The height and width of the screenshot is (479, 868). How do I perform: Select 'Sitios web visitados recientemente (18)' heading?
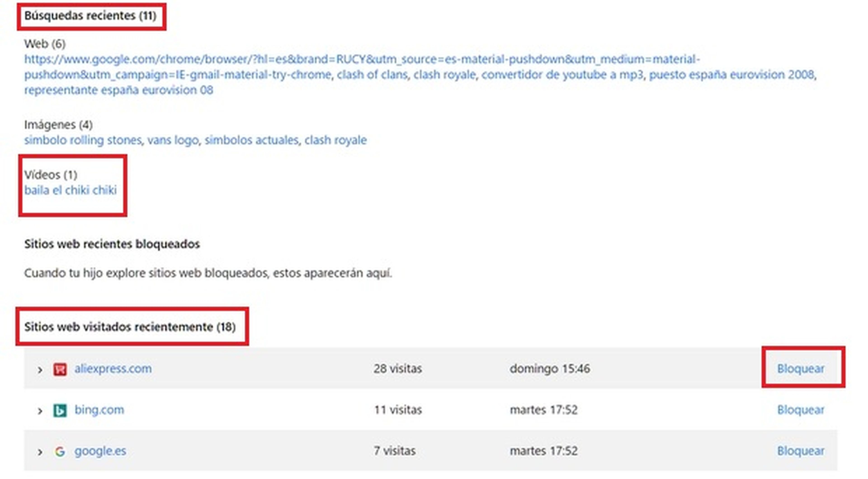coord(130,327)
